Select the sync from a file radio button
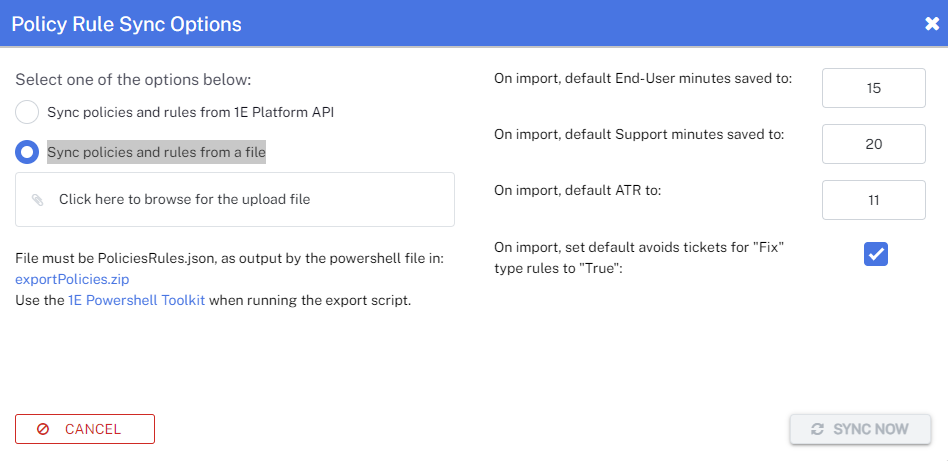948x462 pixels. tap(28, 152)
